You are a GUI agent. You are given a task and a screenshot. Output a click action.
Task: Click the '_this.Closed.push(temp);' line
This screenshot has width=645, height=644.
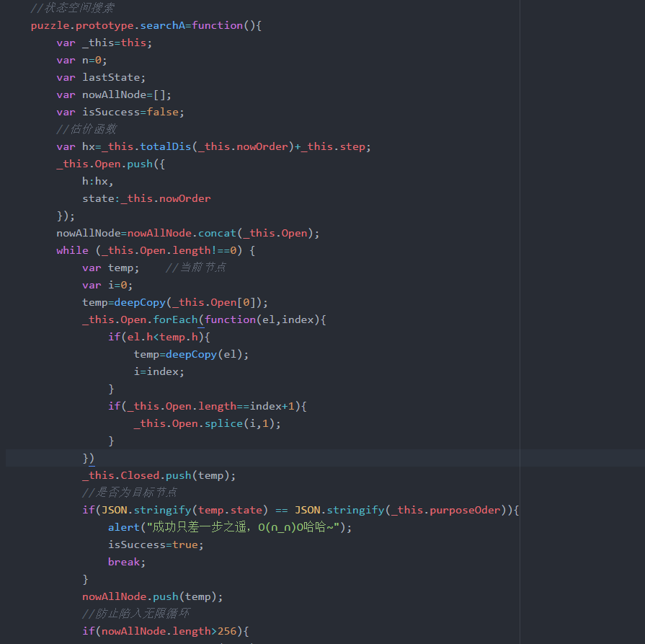(x=159, y=475)
